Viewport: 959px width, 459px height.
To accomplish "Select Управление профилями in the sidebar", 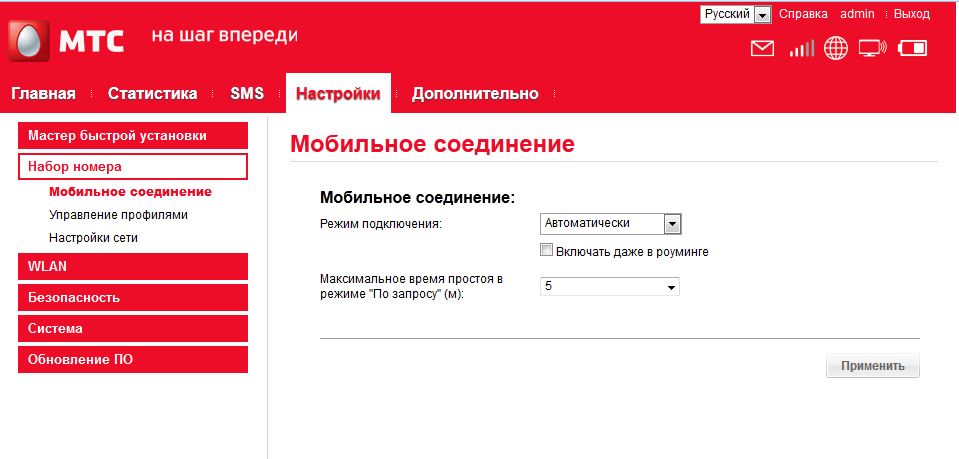I will click(118, 215).
